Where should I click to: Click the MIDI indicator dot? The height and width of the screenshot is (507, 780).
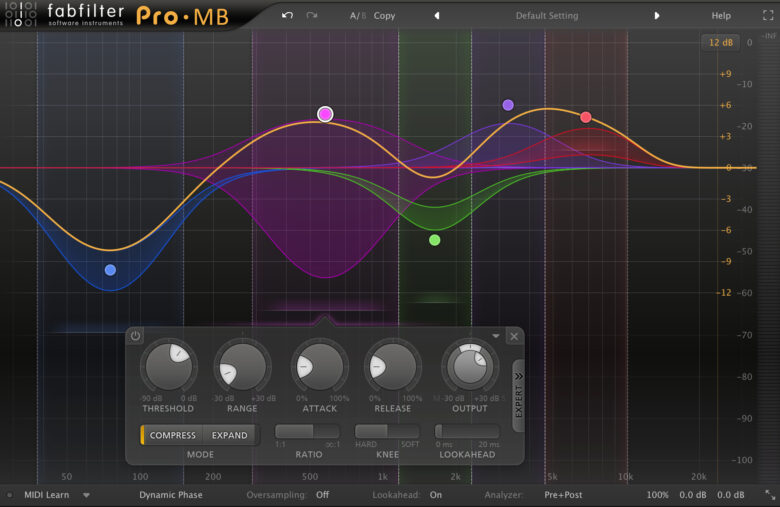[9, 495]
